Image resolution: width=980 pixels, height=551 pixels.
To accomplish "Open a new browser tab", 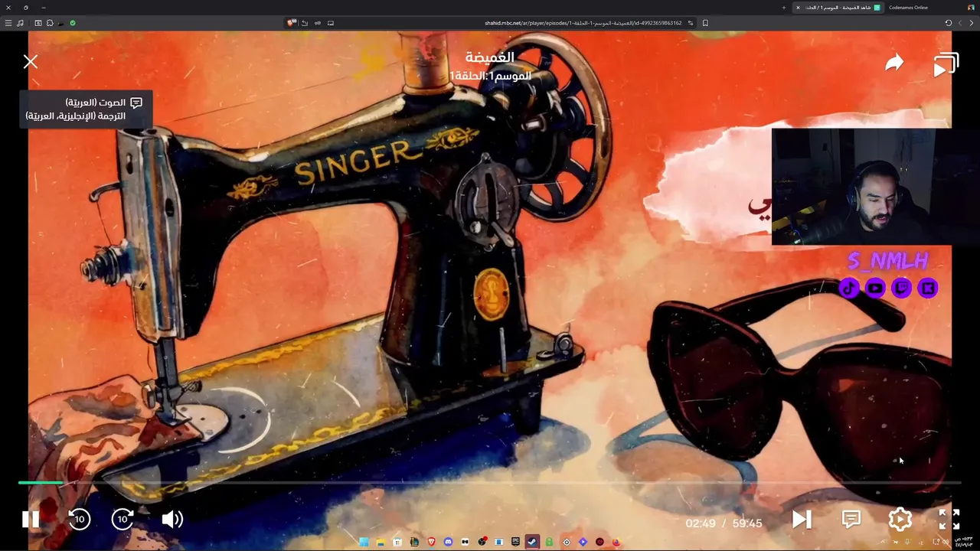I will 784,8.
